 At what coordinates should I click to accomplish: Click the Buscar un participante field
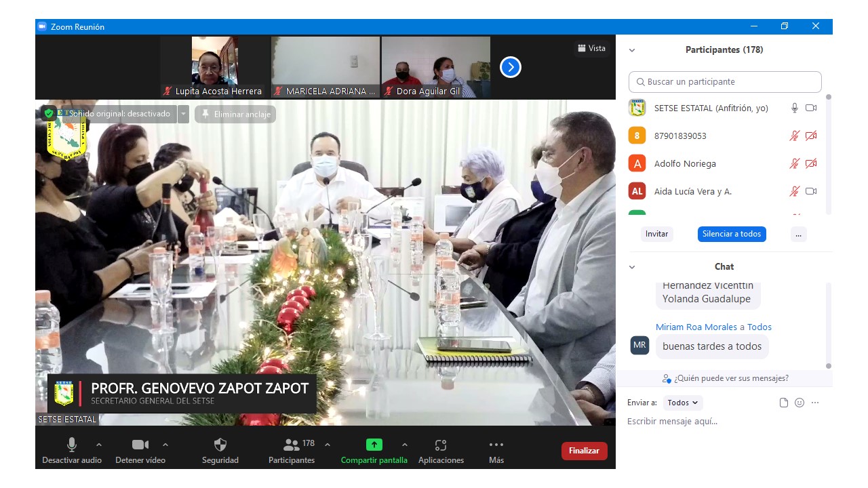(x=725, y=81)
